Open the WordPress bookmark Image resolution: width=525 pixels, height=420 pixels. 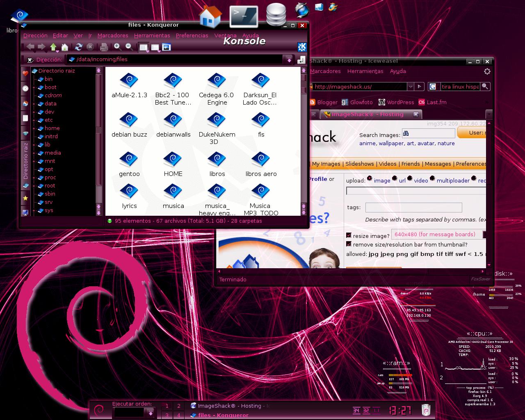(x=396, y=102)
